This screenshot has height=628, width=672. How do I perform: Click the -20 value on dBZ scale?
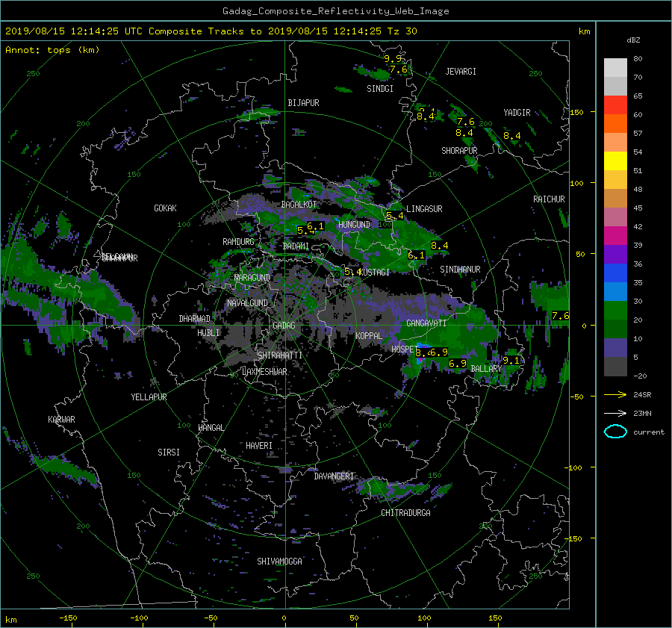click(640, 376)
